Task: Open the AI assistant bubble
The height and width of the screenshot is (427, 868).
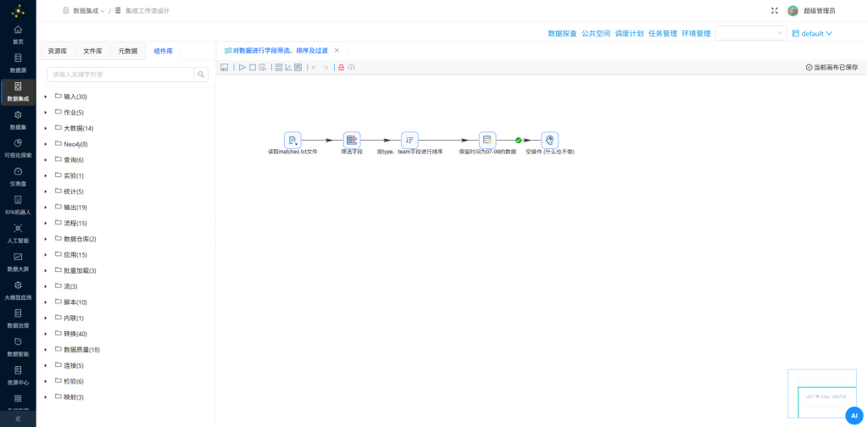Action: click(854, 415)
